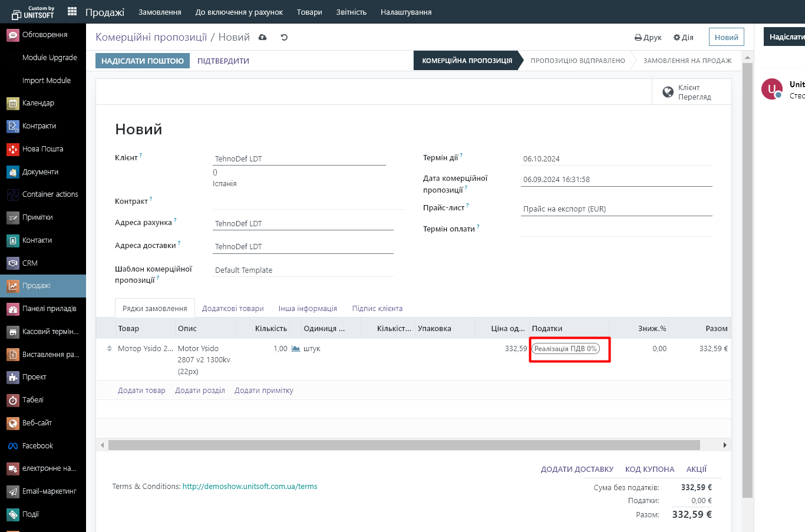This screenshot has width=805, height=532.
Task: Open the apps grid menu icon
Action: [x=72, y=11]
